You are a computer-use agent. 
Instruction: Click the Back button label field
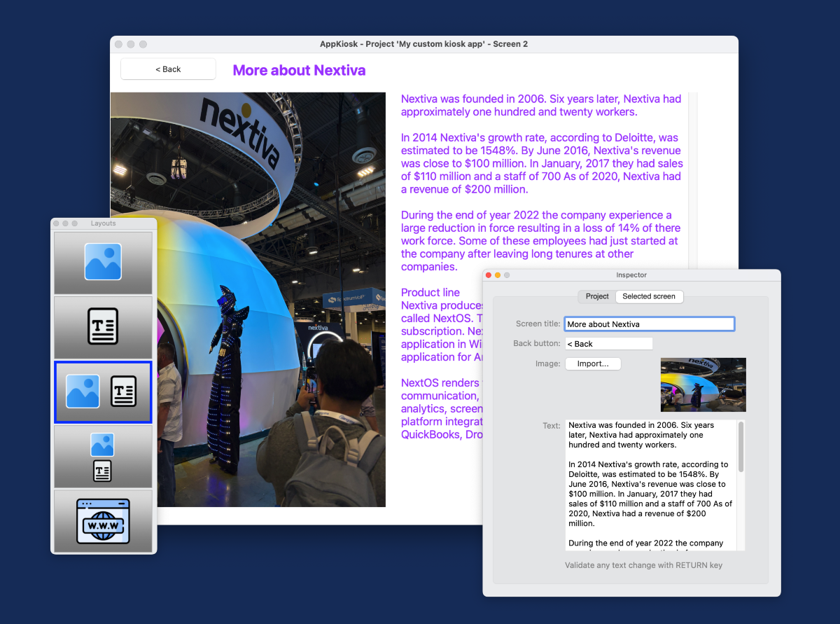609,344
